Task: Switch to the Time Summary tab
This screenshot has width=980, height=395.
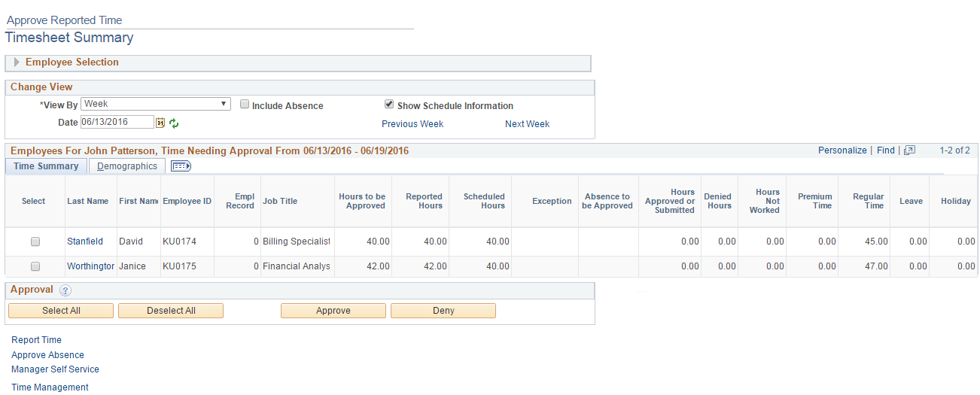Action: pos(46,166)
